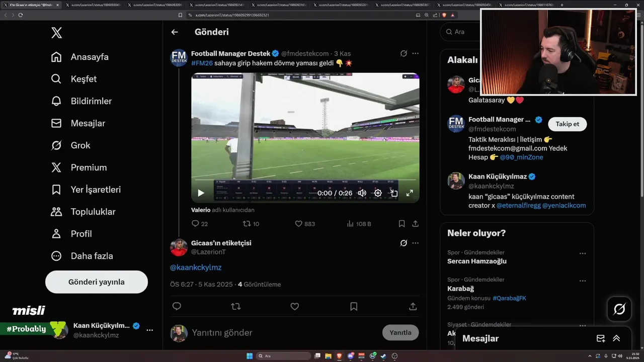Open the Windows Start menu
644x362 pixels.
250,356
